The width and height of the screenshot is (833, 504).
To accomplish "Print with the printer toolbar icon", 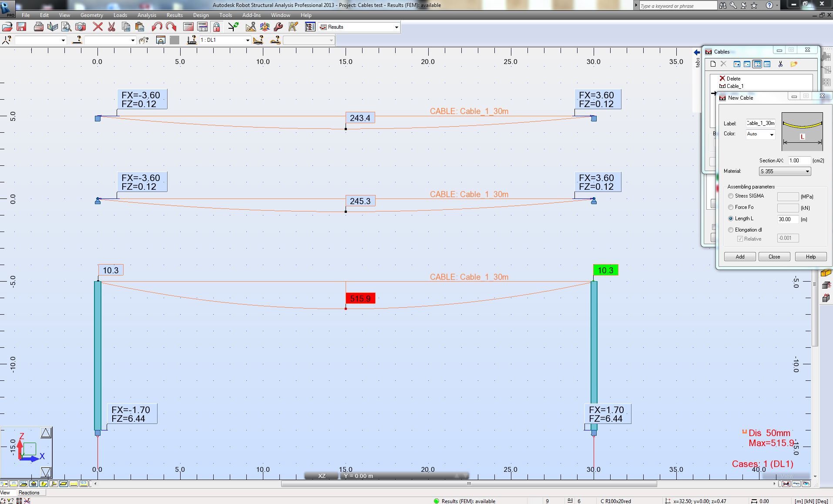I will [x=38, y=27].
